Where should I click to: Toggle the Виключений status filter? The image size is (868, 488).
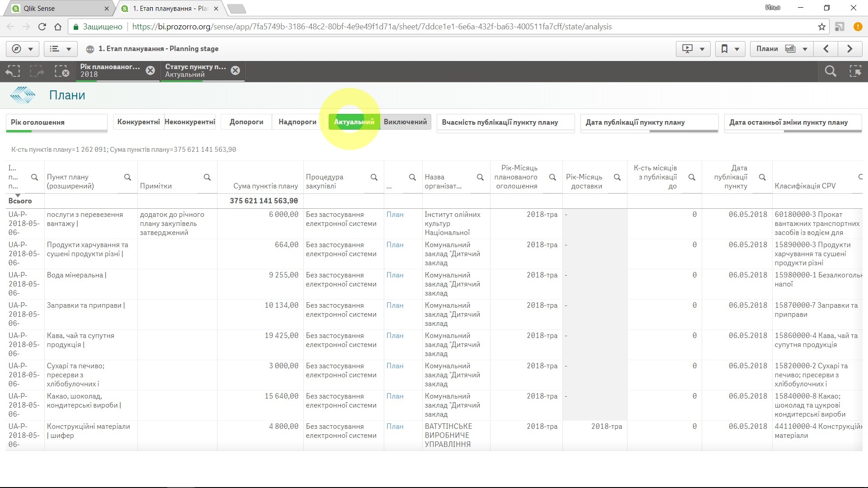pyautogui.click(x=405, y=122)
